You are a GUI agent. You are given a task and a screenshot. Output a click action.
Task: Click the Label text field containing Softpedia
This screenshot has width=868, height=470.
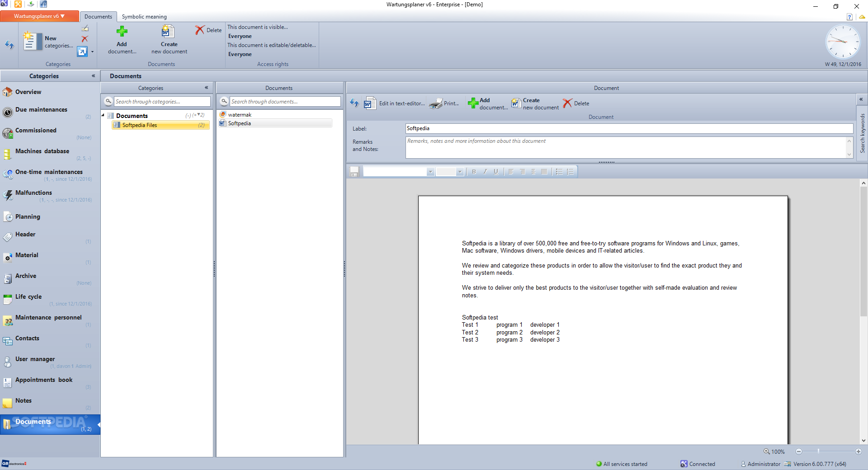pos(629,128)
